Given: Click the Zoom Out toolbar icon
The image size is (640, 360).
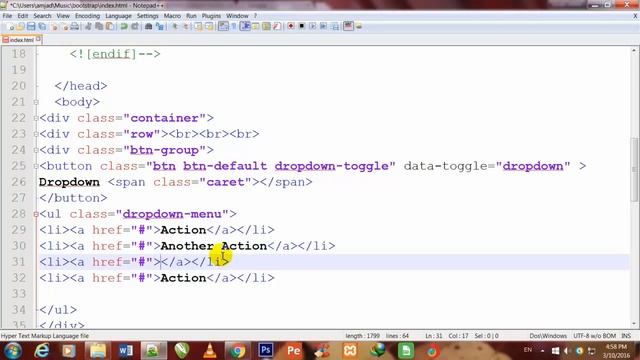Looking at the screenshot, I should pyautogui.click(x=186, y=27).
